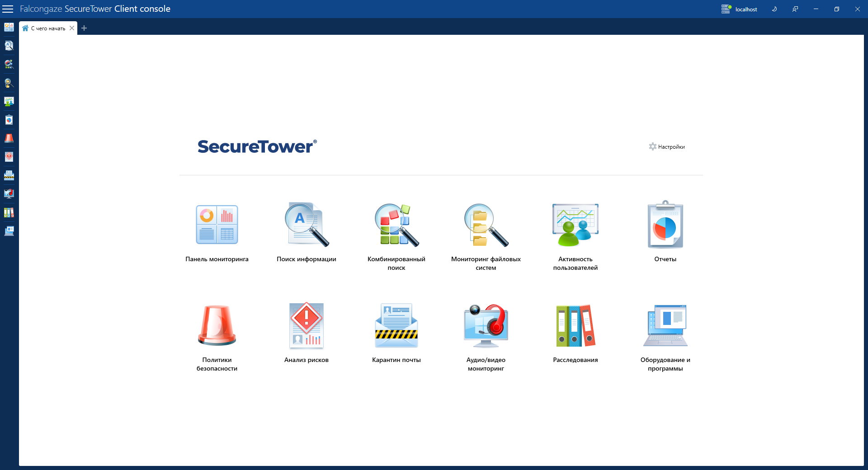Launch the Панель мониторинга tile
Screen dimensions: 868x470
pyautogui.click(x=217, y=231)
